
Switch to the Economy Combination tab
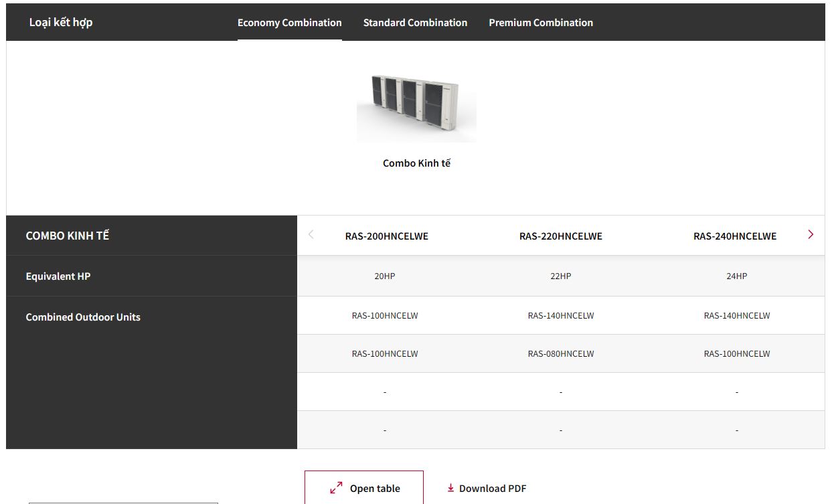coord(289,23)
